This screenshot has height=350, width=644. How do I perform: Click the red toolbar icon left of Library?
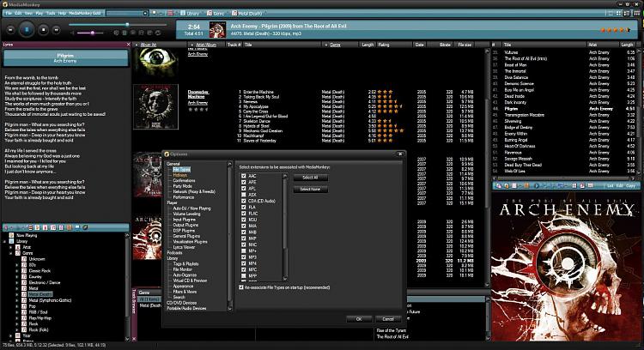click(x=170, y=13)
